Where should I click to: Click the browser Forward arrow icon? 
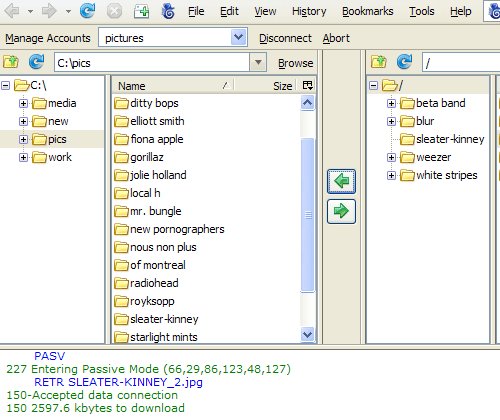click(49, 11)
